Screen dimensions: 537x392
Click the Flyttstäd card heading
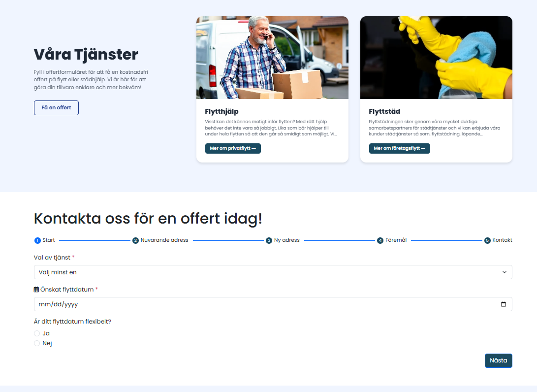384,111
